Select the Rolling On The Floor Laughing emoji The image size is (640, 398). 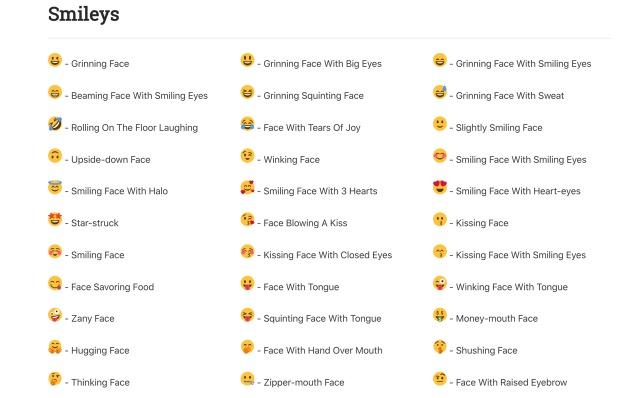click(x=55, y=124)
